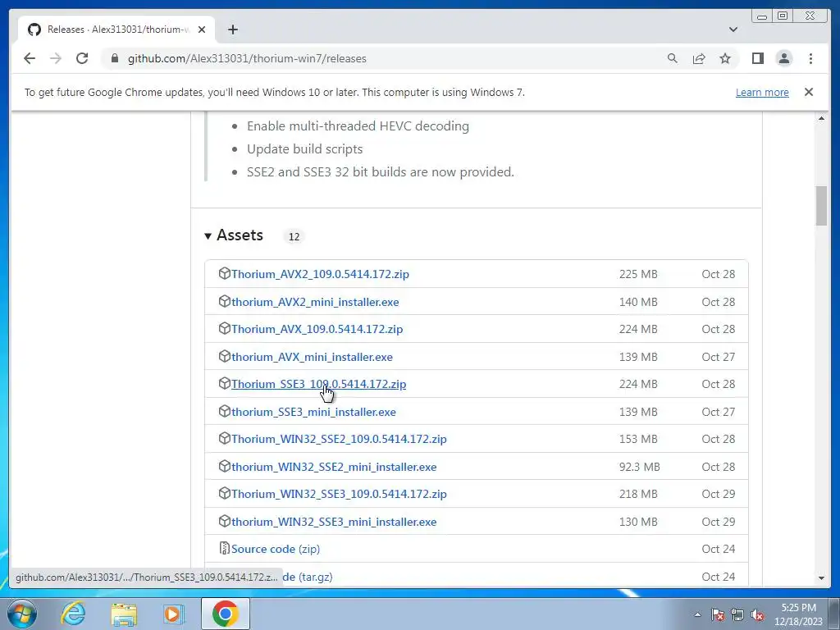Download Thorium_SSE3_109.0.5414.172.zip
The image size is (840, 630).
click(x=318, y=384)
